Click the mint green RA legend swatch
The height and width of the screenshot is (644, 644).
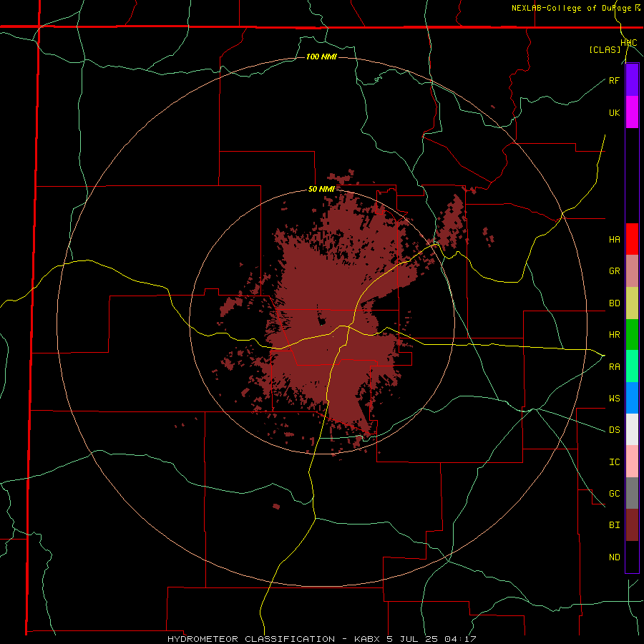(632, 366)
